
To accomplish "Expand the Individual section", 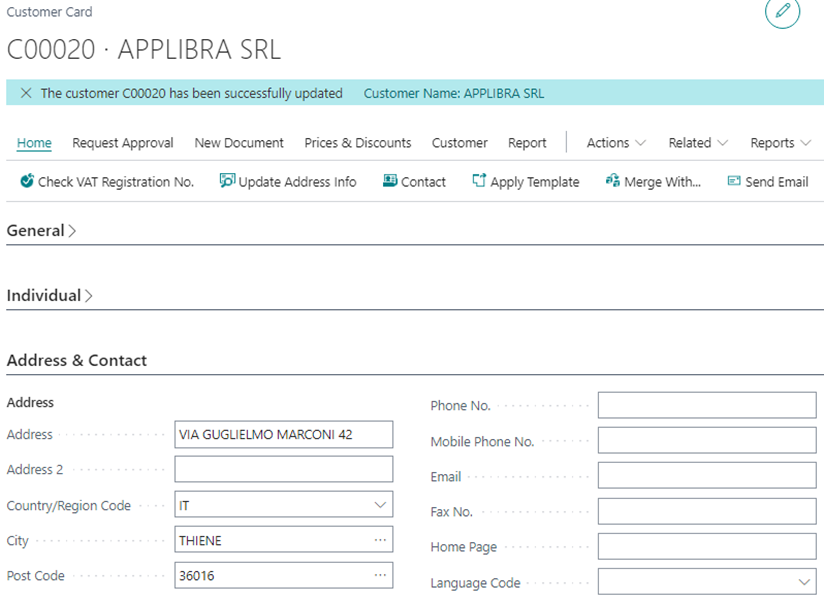I will coord(49,295).
